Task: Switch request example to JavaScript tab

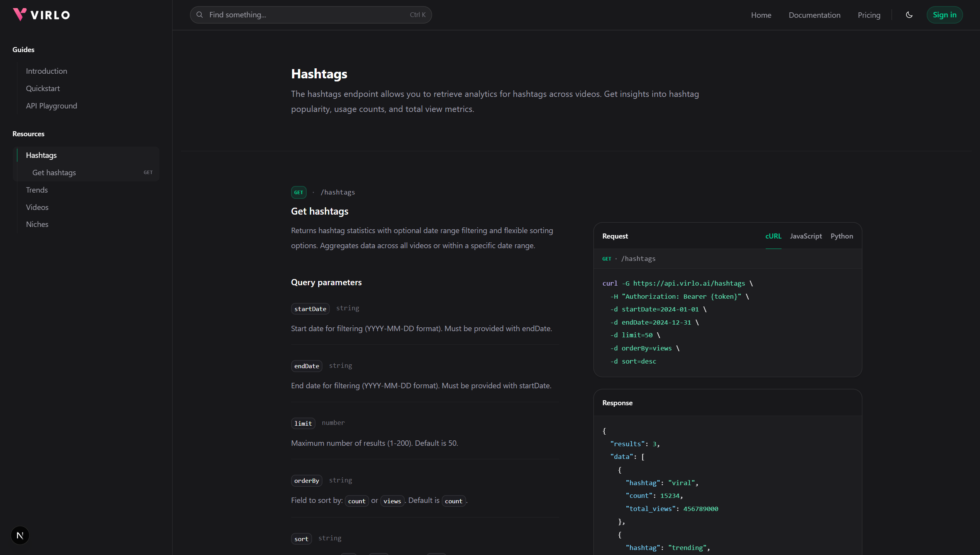Action: (805, 236)
